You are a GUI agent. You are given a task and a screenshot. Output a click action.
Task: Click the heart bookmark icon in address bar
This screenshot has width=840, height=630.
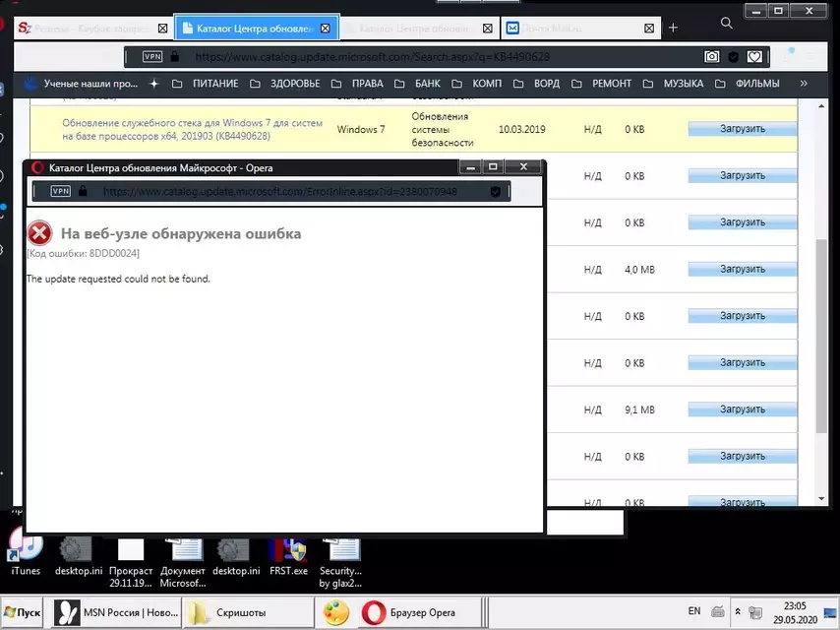[754, 56]
